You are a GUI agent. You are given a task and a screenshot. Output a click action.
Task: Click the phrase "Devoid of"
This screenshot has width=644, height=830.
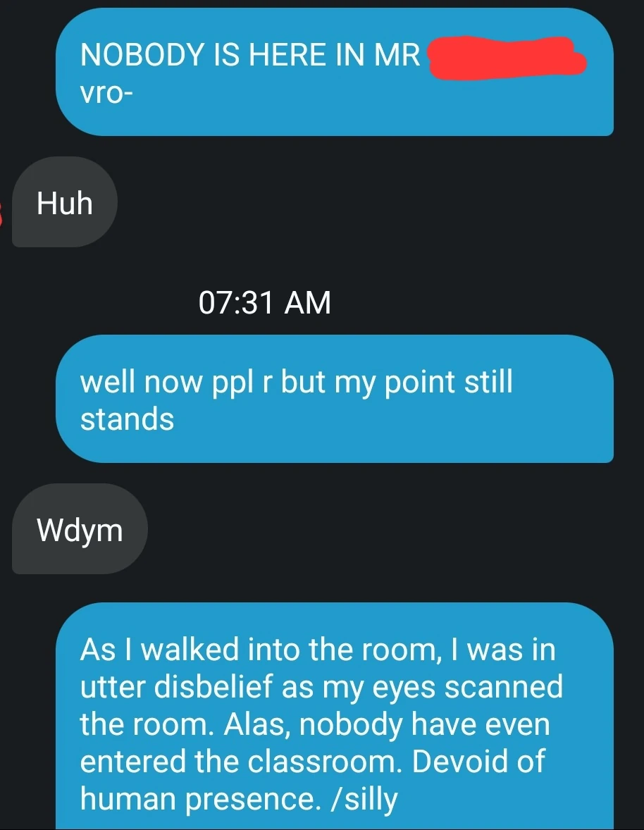tap(478, 761)
